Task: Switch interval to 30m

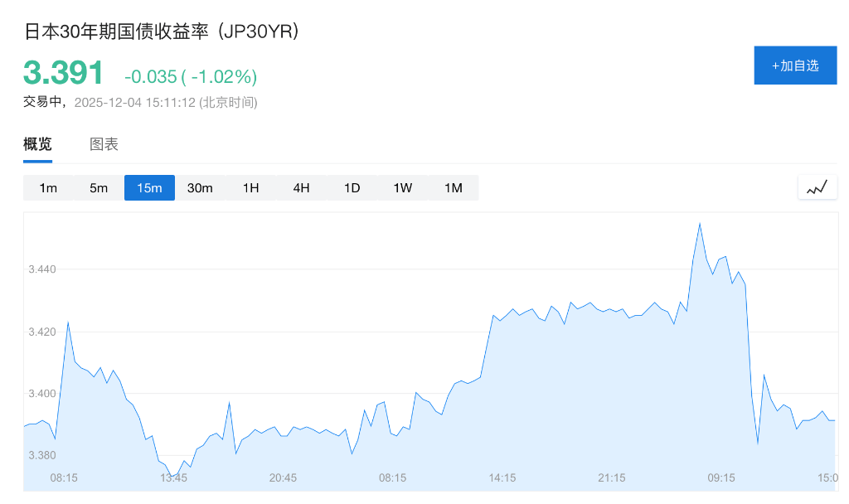Action: pyautogui.click(x=200, y=187)
